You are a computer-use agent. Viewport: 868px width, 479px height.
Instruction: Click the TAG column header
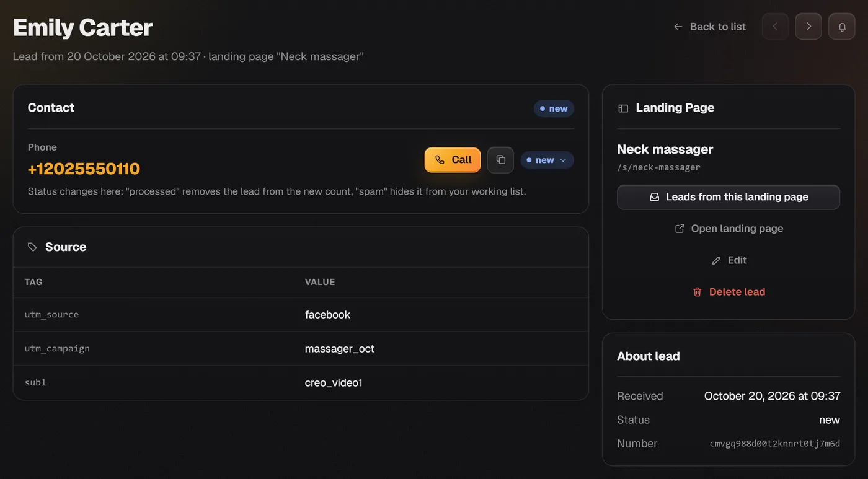pyautogui.click(x=33, y=282)
